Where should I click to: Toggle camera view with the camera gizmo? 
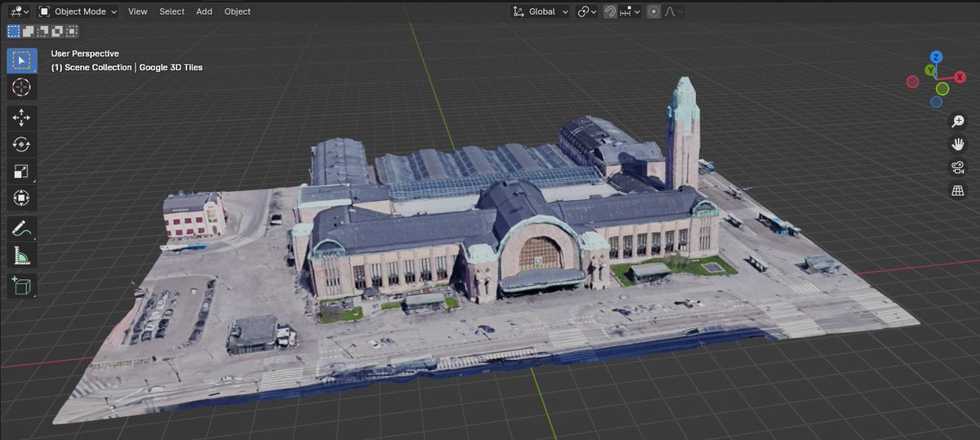(958, 167)
